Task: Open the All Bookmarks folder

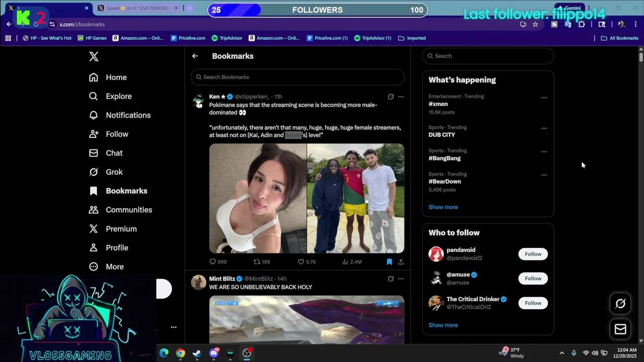Action: pyautogui.click(x=619, y=38)
